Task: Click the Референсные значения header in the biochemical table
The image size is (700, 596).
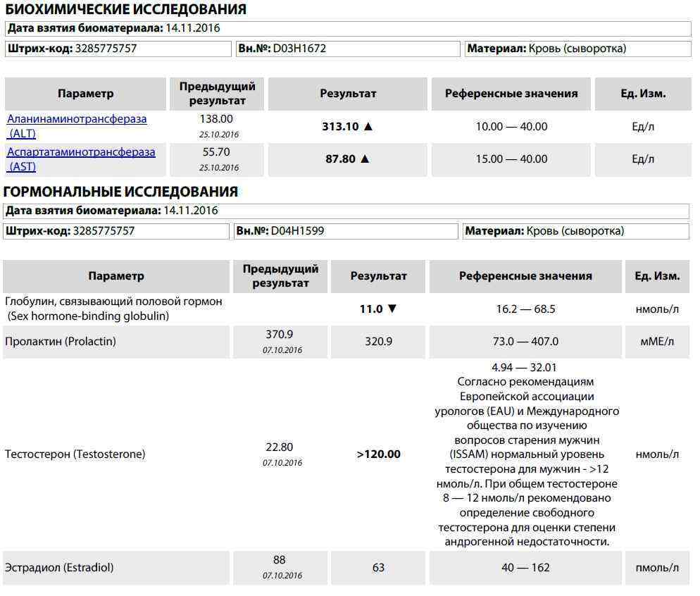Action: [x=511, y=94]
